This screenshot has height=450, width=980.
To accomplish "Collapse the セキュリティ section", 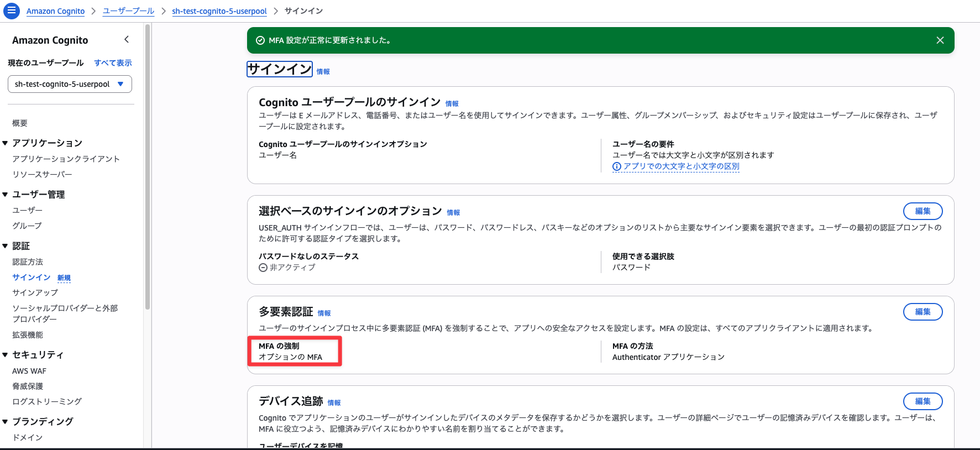I will click(5, 355).
